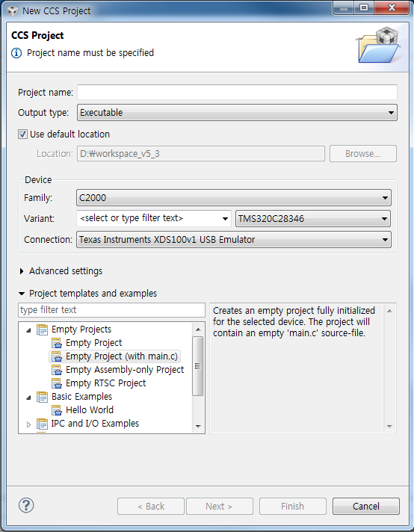Click the Empty RTSC Project icon

pos(57,383)
